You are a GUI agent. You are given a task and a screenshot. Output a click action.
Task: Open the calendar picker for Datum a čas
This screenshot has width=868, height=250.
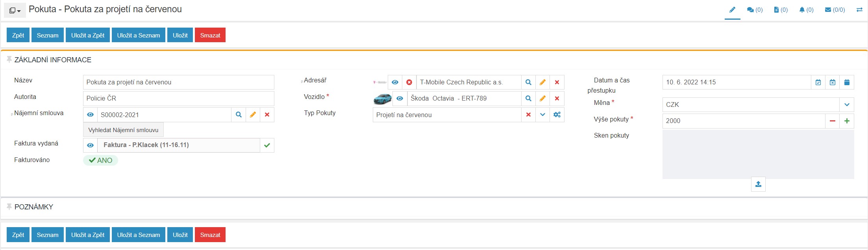point(847,82)
